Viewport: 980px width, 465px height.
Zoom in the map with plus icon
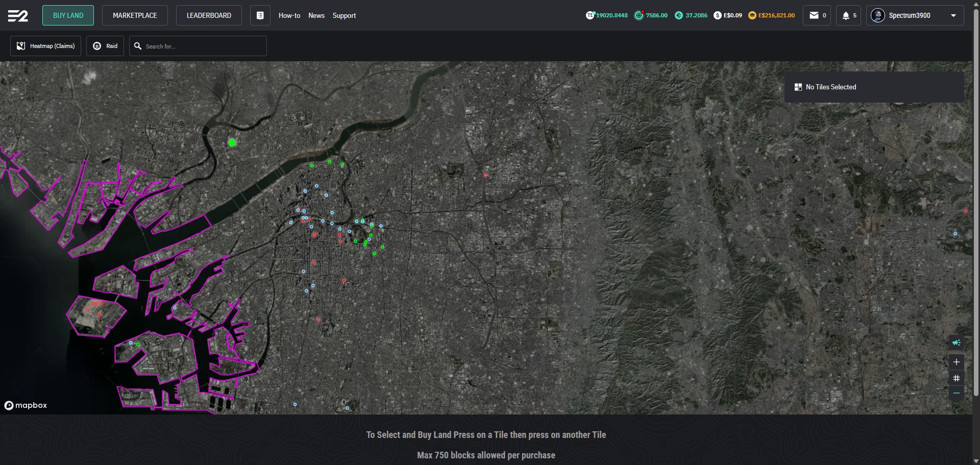[x=956, y=362]
